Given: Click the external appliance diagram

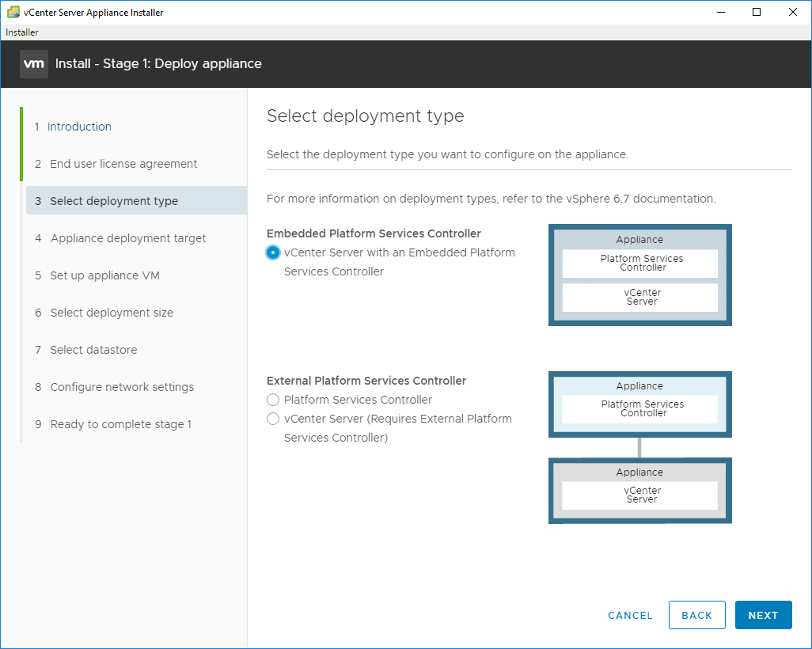Looking at the screenshot, I should (x=639, y=447).
